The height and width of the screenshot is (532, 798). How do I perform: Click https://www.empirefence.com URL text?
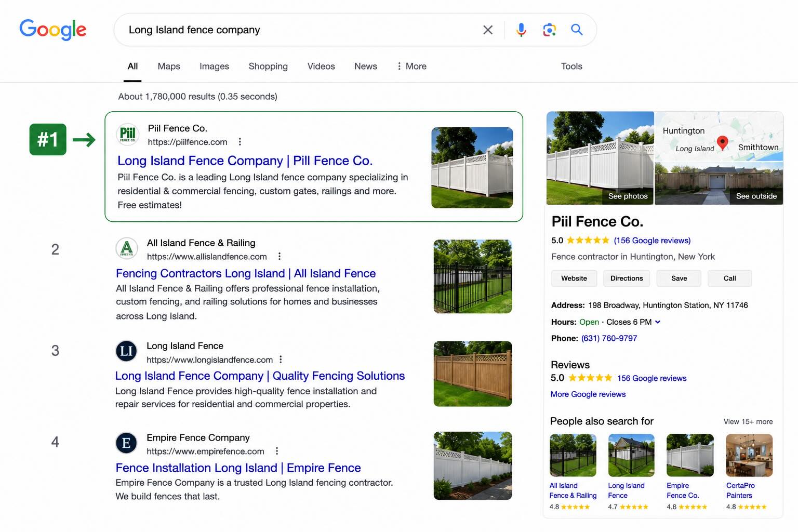point(205,451)
